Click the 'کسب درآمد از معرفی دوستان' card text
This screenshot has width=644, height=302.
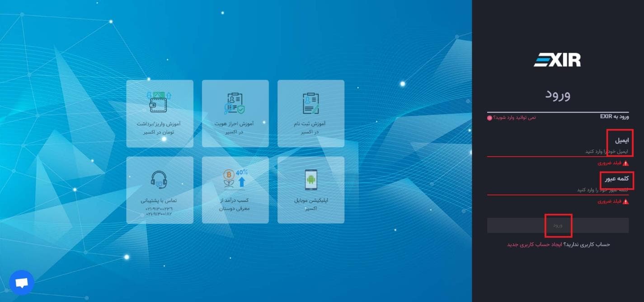click(235, 204)
